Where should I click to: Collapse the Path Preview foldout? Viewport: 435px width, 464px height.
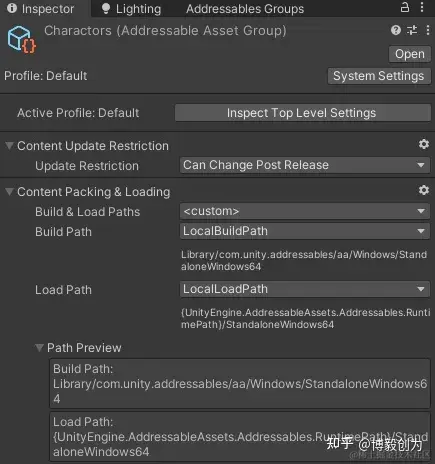pyautogui.click(x=39, y=348)
